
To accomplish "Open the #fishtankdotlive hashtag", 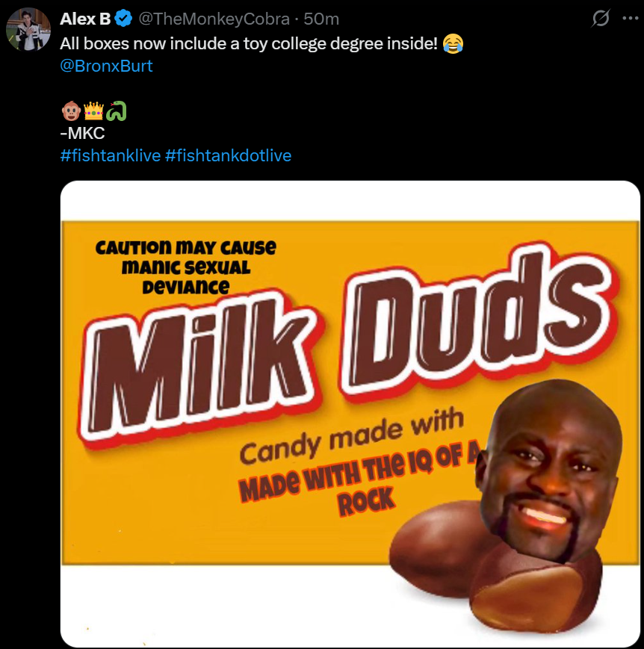I will 228,155.
